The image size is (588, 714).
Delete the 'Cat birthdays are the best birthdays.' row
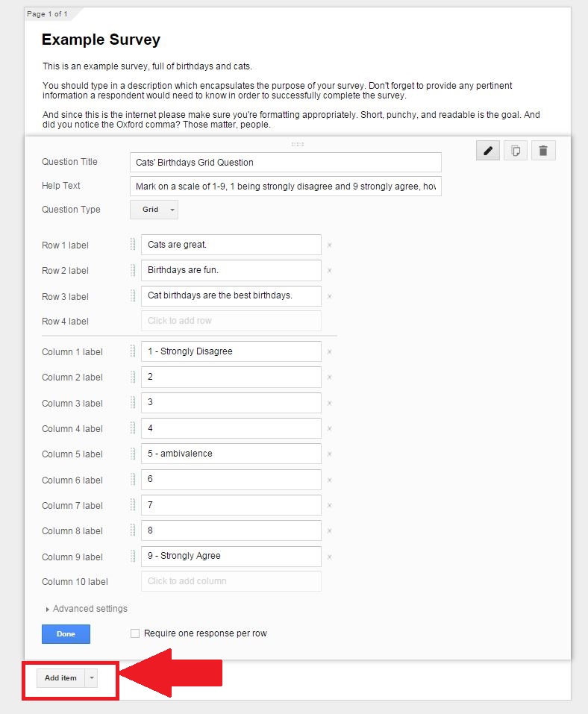(331, 296)
